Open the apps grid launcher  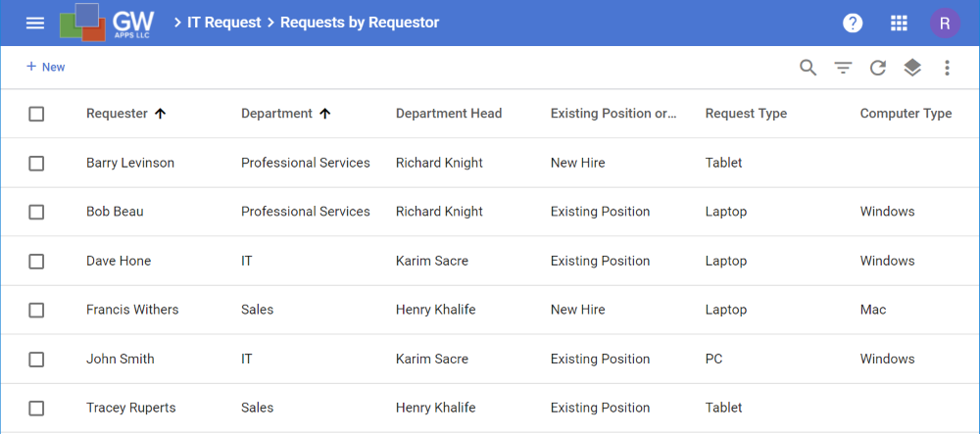tap(899, 24)
